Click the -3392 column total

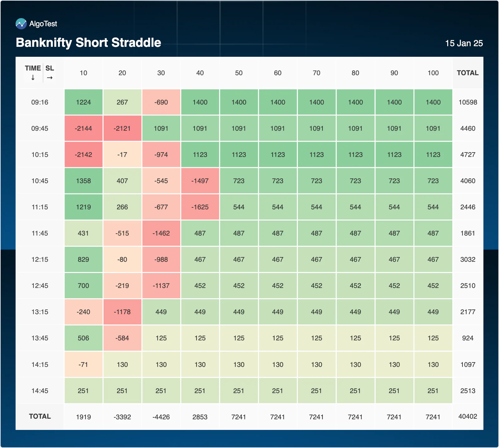coord(122,417)
